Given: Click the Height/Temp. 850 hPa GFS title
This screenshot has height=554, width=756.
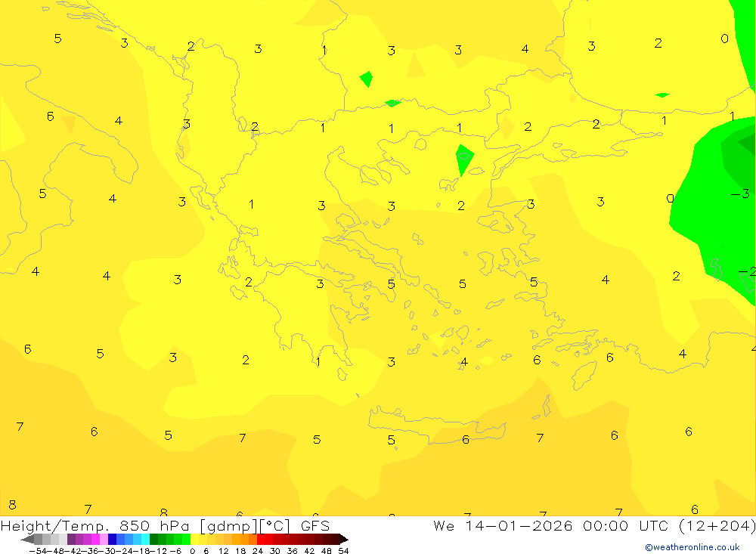Looking at the screenshot, I should (165, 525).
